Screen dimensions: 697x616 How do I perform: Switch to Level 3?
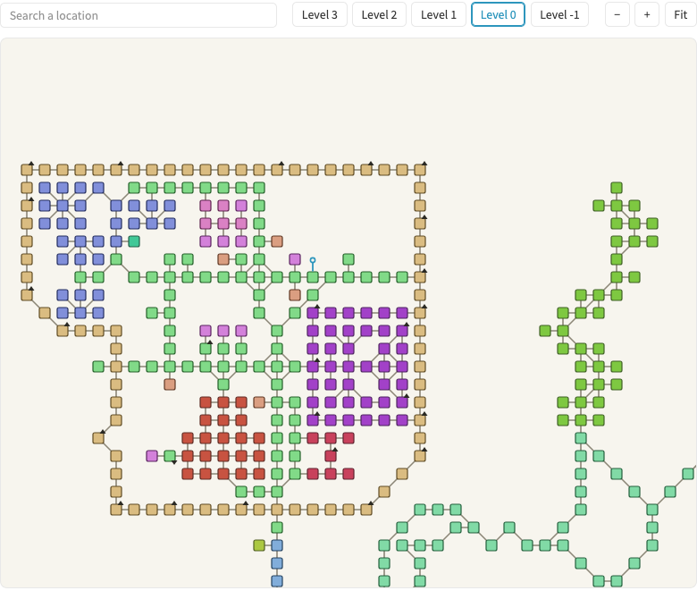(x=320, y=14)
